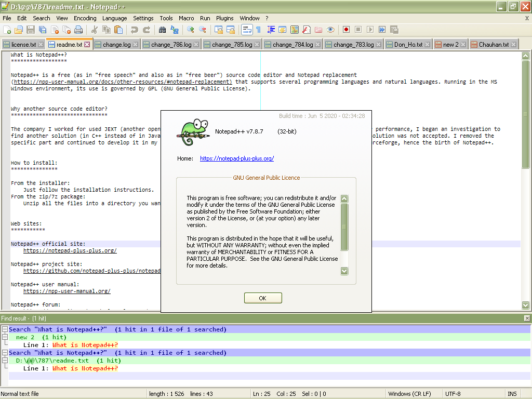Click the Zoom In magnifier icon
Screen dimensions: 532x399
click(191, 30)
